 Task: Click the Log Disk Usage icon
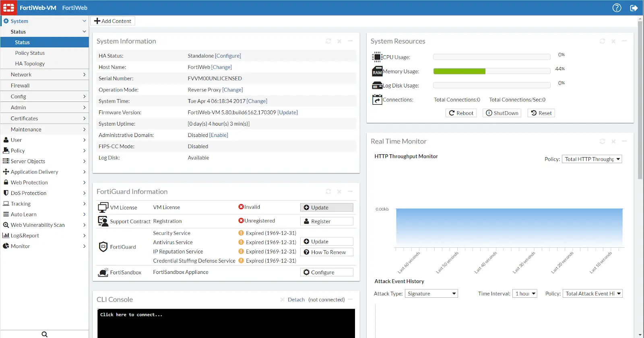click(x=377, y=85)
